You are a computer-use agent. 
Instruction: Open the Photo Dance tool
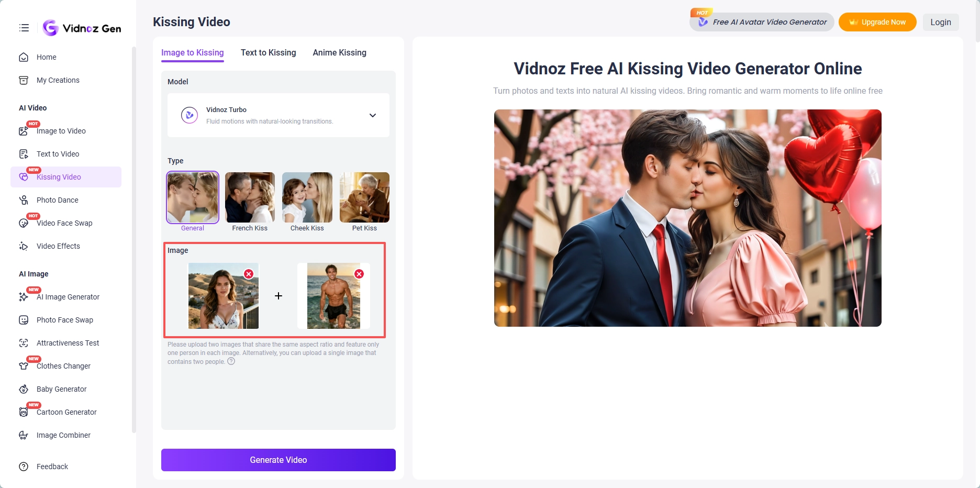[57, 199]
